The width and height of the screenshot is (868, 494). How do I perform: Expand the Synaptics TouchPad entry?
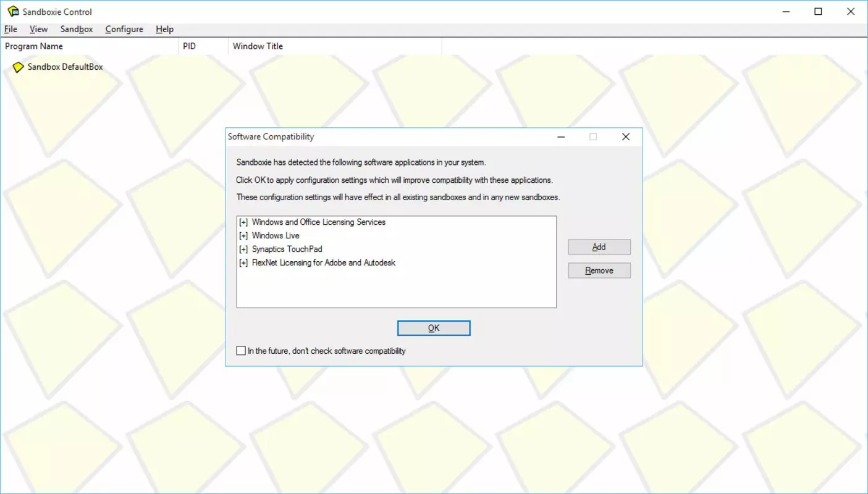coord(243,249)
